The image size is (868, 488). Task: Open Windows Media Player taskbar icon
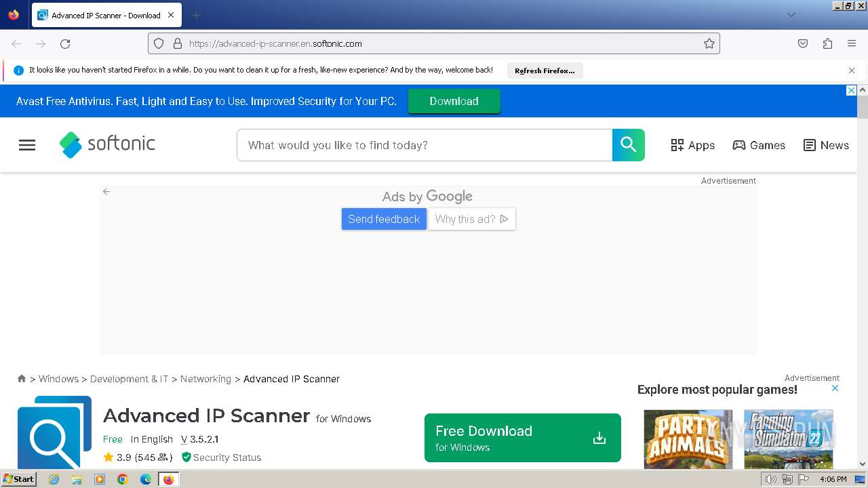tap(100, 479)
